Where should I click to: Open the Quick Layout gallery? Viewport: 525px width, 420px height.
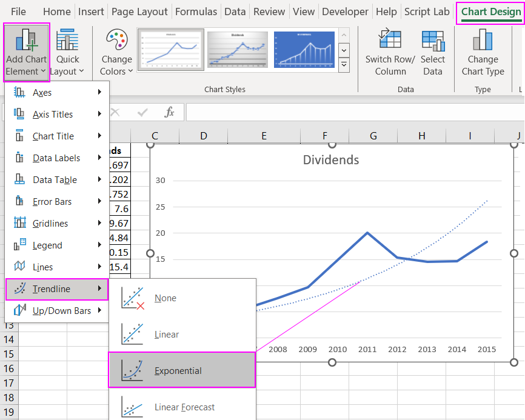[67, 41]
